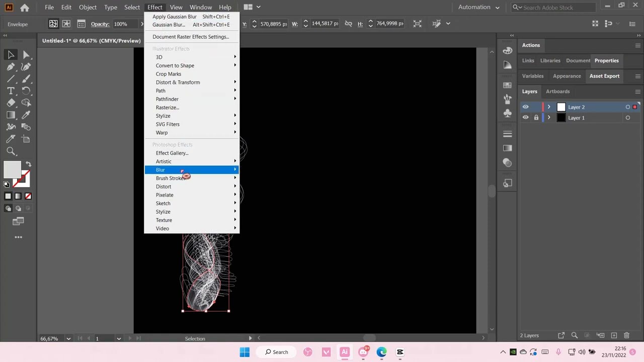This screenshot has height=362, width=644.
Task: Set fill to None button
Action: tap(28, 196)
